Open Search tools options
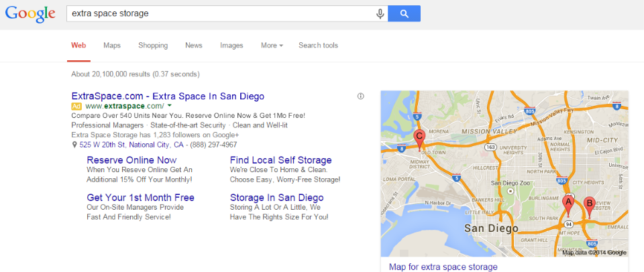 (318, 46)
